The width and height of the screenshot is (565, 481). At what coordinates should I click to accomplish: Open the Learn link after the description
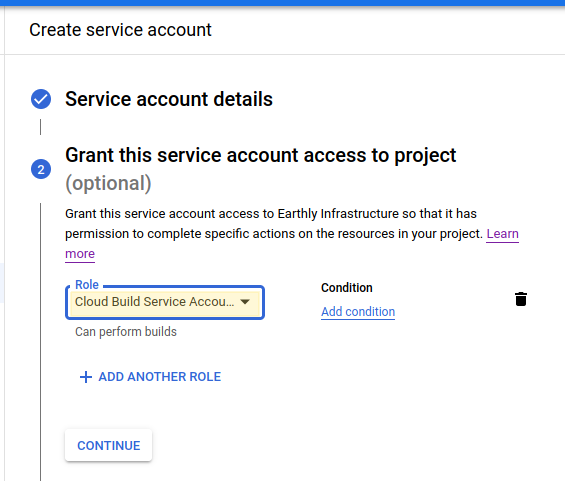[x=502, y=233]
